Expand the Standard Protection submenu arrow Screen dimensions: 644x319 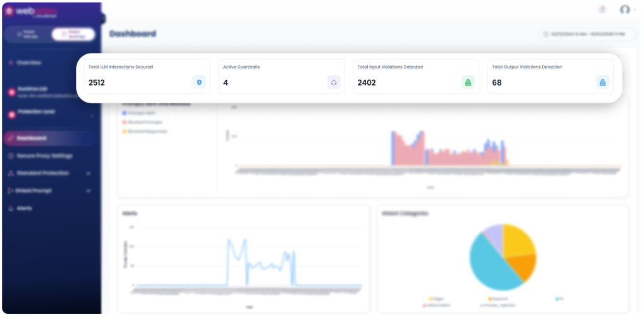click(88, 174)
